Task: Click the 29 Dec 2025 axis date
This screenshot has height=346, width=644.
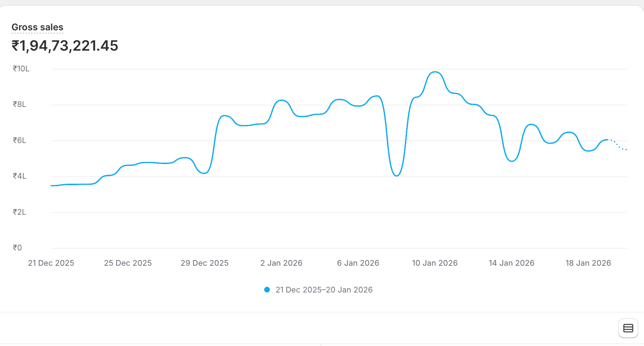Action: point(205,263)
